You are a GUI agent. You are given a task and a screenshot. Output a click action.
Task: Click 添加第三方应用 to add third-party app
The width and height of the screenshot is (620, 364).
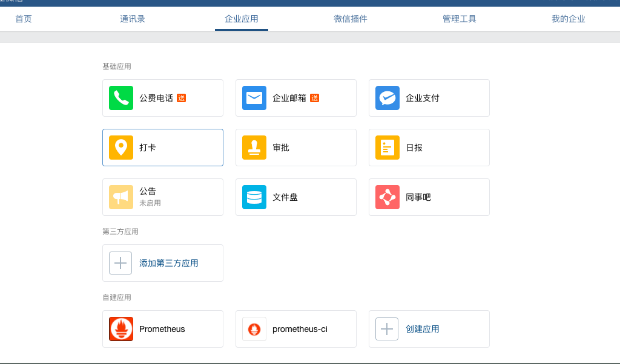point(162,262)
